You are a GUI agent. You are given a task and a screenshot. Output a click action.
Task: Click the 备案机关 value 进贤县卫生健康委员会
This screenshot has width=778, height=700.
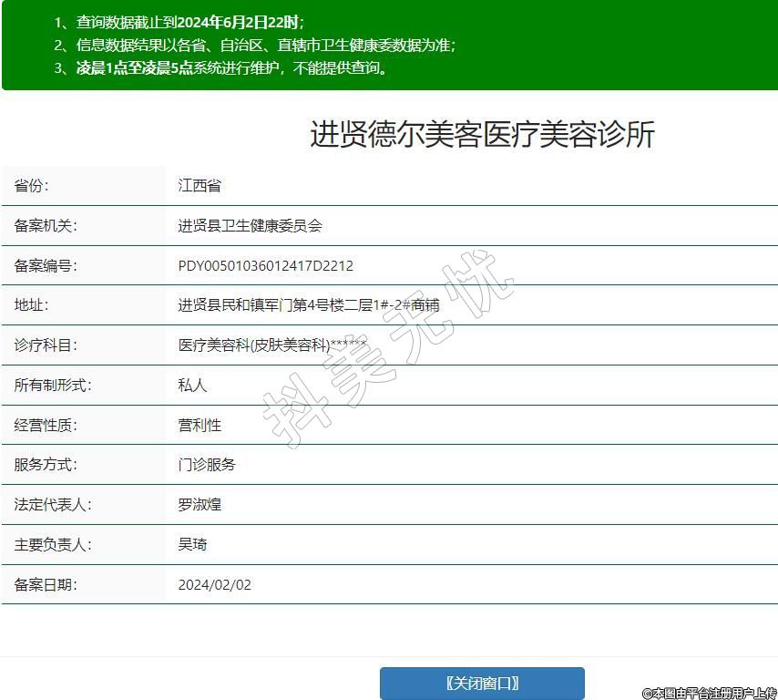click(x=250, y=226)
